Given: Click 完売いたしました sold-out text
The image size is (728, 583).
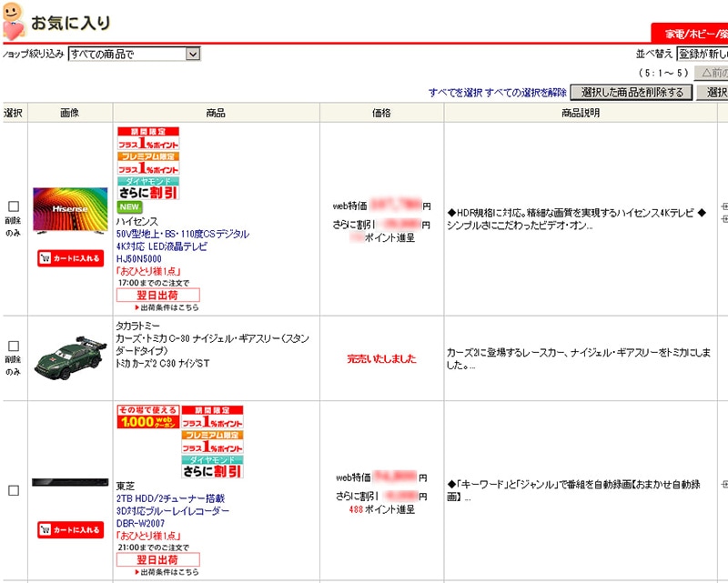Looking at the screenshot, I should pos(381,359).
